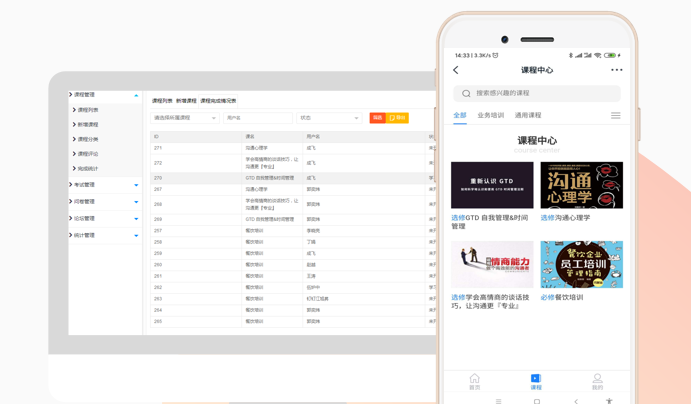This screenshot has width=691, height=404.
Task: Switch to the 通用课程 tab
Action: pyautogui.click(x=528, y=116)
